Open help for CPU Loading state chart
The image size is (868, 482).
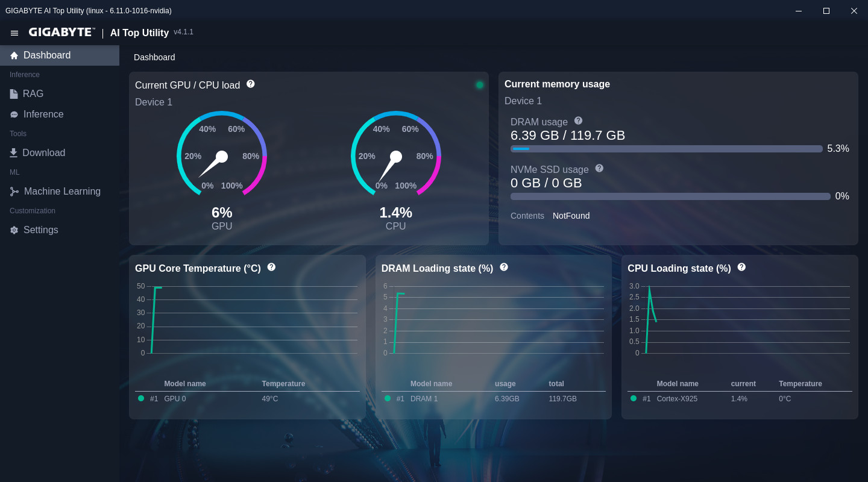coord(741,267)
